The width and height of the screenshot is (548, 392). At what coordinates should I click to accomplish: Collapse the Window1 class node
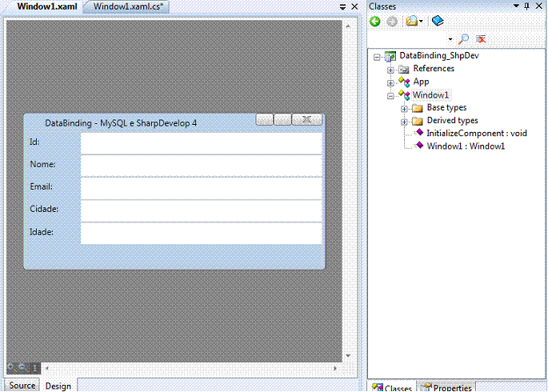click(390, 95)
